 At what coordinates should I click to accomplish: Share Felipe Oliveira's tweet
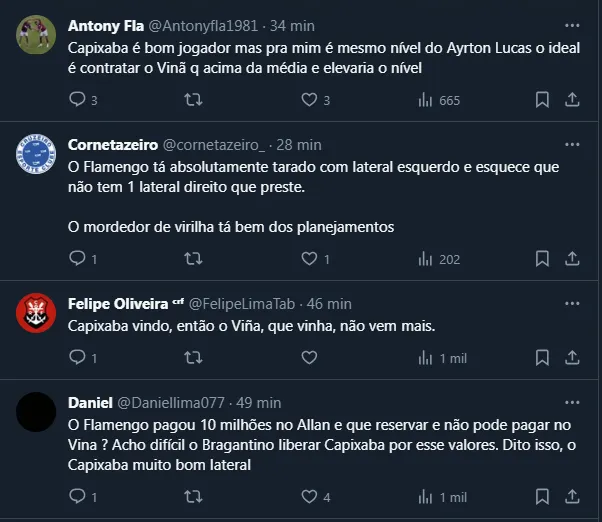(x=573, y=357)
